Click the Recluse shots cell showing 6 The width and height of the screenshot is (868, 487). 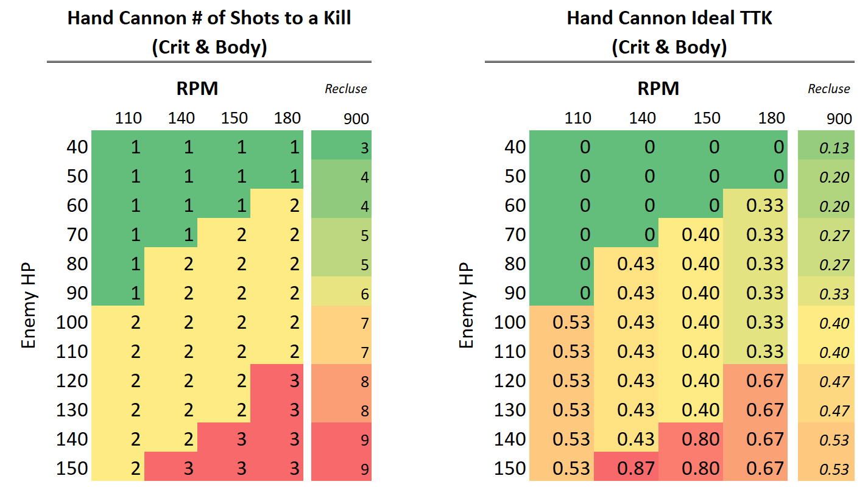[364, 294]
